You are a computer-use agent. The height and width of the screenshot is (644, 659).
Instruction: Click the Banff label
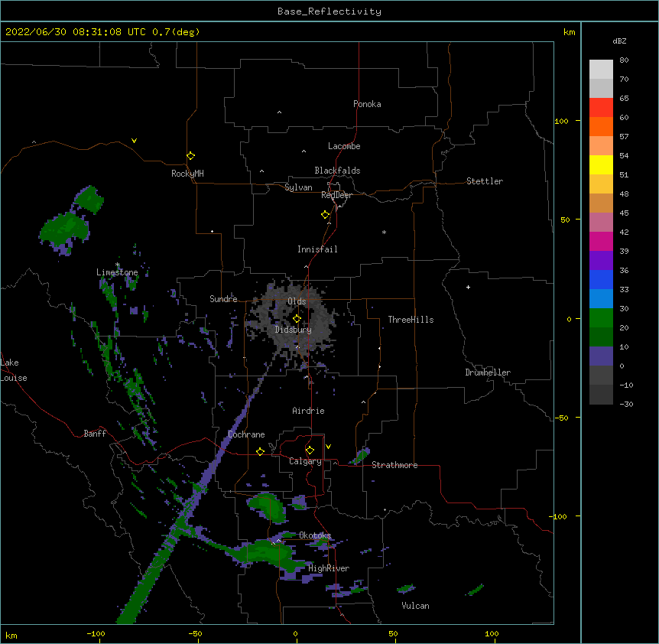click(x=95, y=434)
